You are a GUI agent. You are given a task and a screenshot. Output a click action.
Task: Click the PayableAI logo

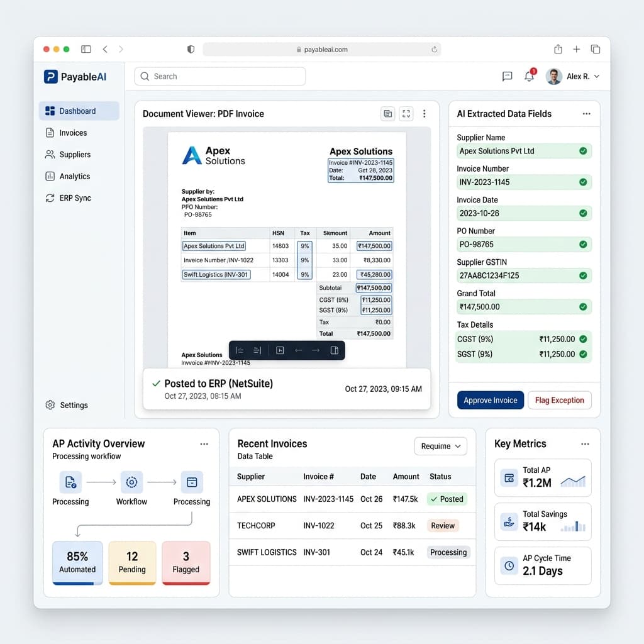point(75,77)
